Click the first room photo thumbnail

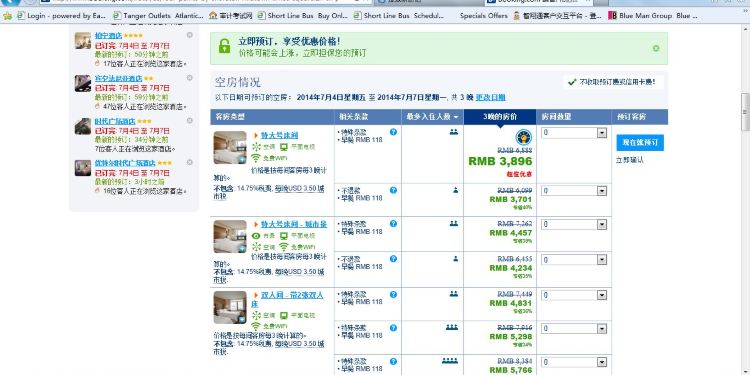pyautogui.click(x=230, y=147)
